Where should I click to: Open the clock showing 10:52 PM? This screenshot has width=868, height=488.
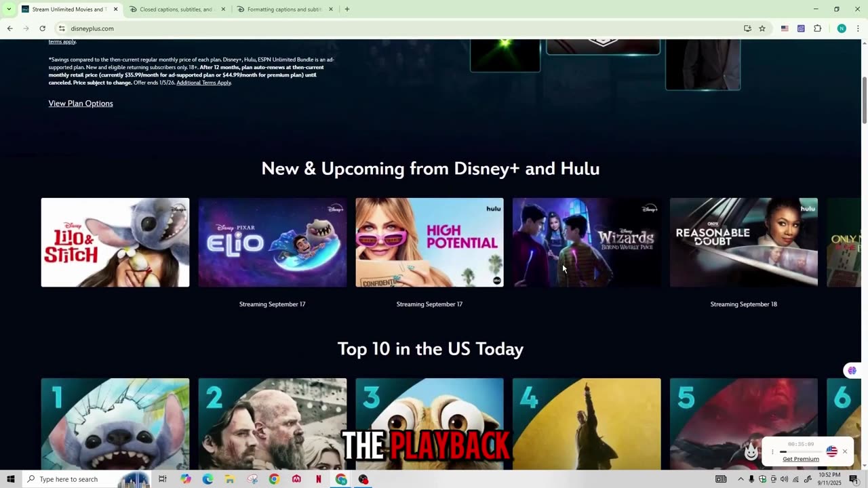(830, 479)
